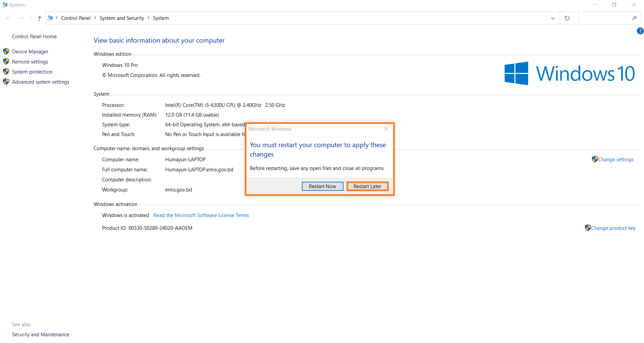Click the shield icon beside System protection
Image resolution: width=644 pixels, height=343 pixels.
(6, 72)
